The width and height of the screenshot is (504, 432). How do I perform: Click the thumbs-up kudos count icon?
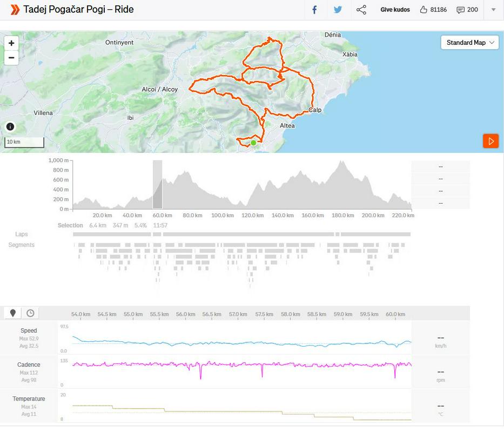[424, 10]
